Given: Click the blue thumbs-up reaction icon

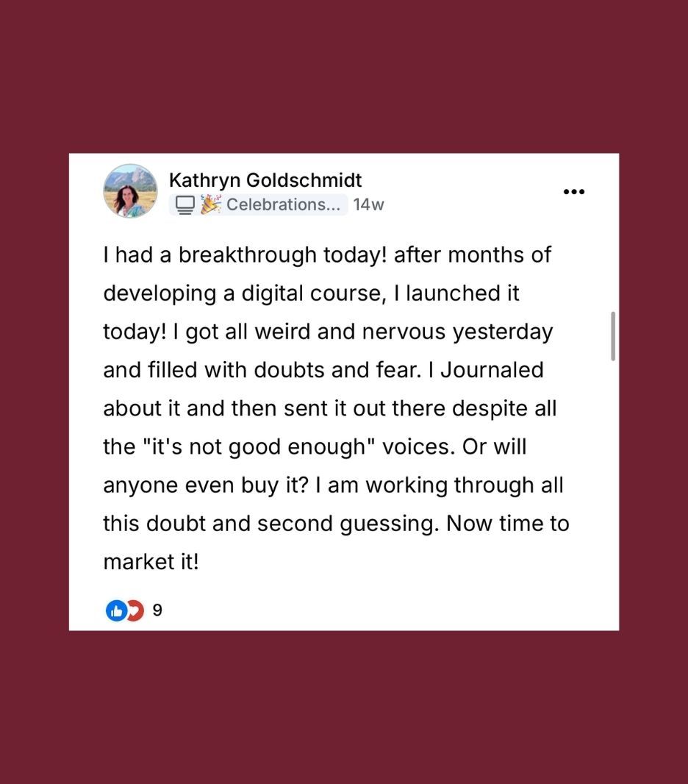Looking at the screenshot, I should pyautogui.click(x=116, y=610).
